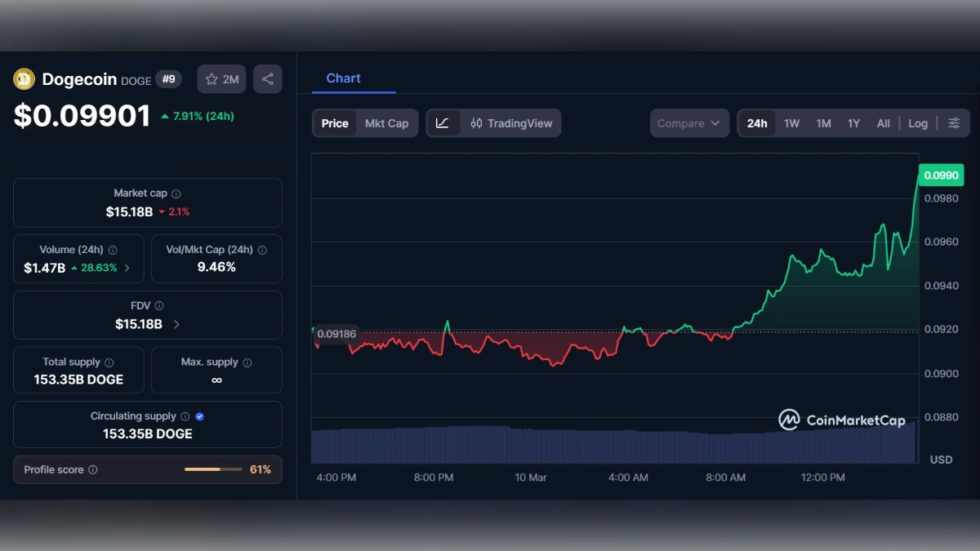Click the Max. supply info icon
The height and width of the screenshot is (551, 980).
click(247, 362)
